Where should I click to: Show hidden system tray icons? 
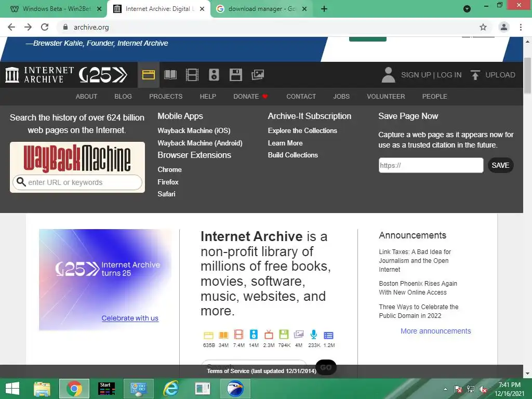(445, 389)
